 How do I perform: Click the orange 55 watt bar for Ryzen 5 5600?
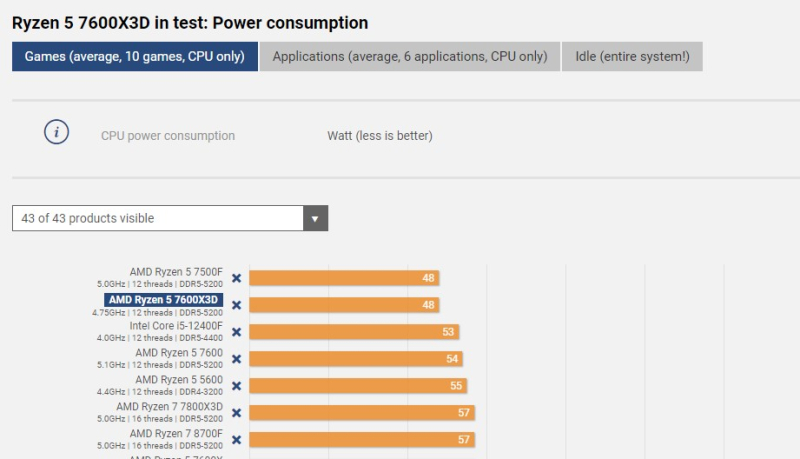click(x=357, y=386)
